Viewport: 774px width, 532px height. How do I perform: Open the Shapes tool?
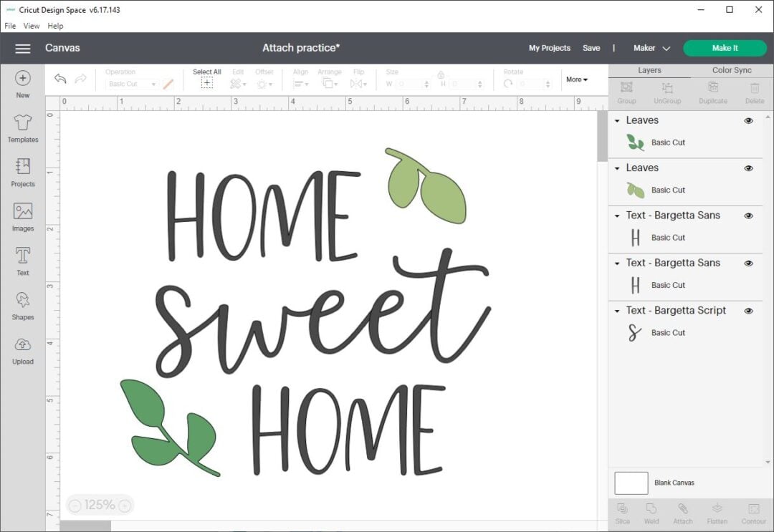[x=22, y=305]
